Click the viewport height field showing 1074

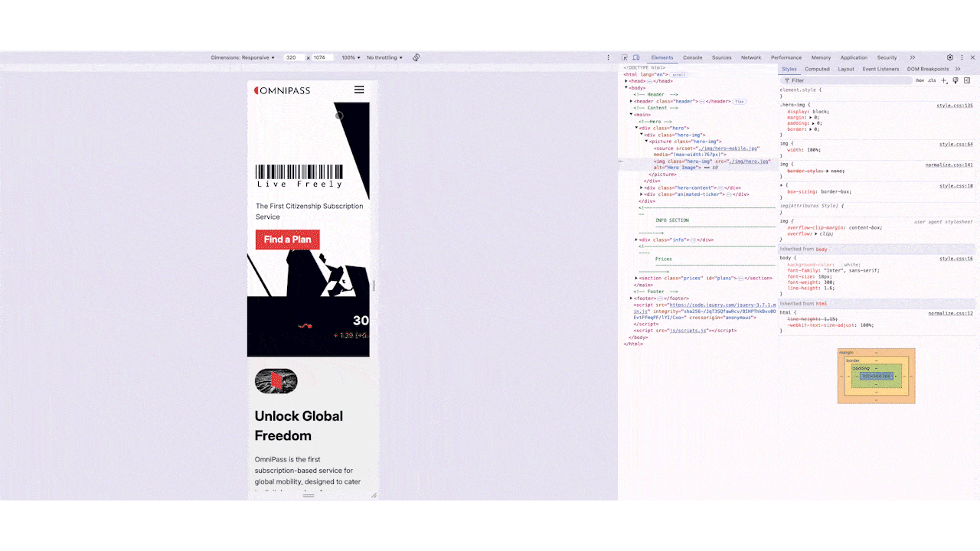(322, 57)
